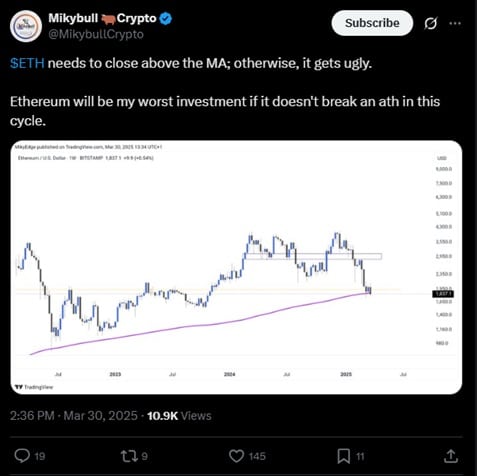Click the bull emoji in username
This screenshot has height=476, width=477.
(x=108, y=19)
